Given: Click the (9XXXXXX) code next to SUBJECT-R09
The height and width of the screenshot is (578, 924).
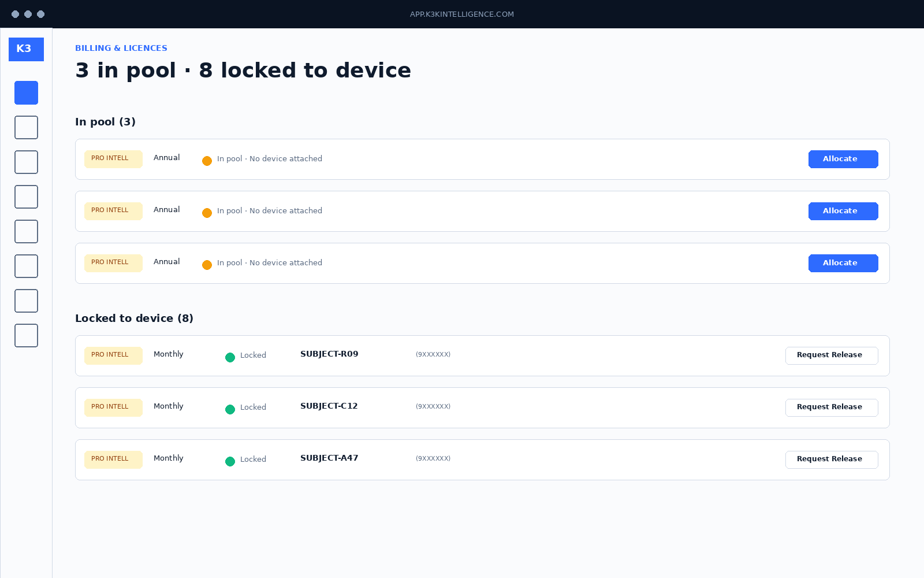Looking at the screenshot, I should pos(433,354).
